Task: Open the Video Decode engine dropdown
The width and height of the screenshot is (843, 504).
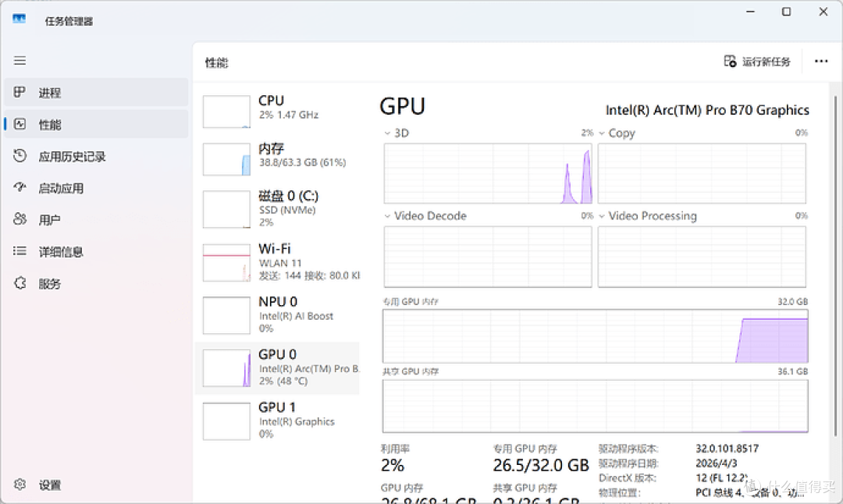Action: (x=387, y=216)
